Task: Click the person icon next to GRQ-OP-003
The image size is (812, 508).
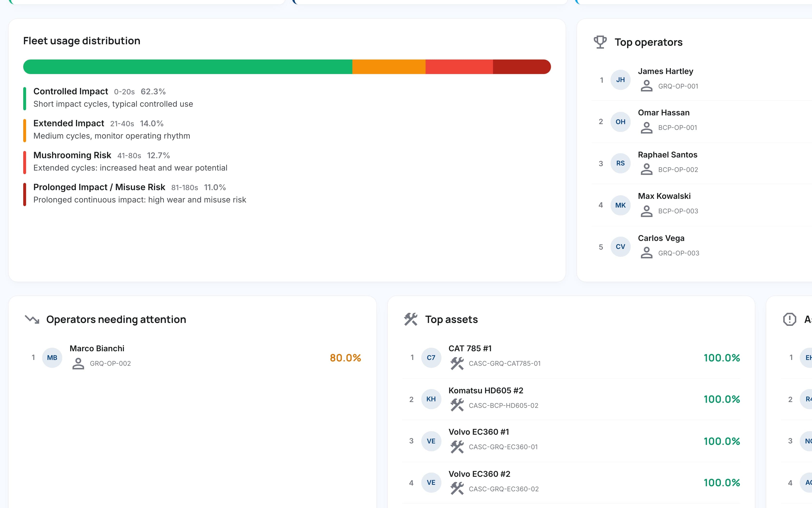Action: click(x=647, y=253)
